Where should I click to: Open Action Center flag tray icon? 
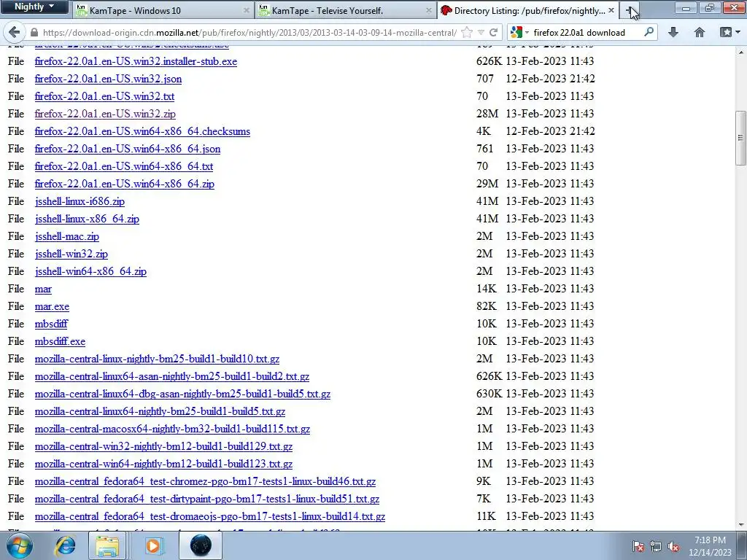tap(638, 546)
